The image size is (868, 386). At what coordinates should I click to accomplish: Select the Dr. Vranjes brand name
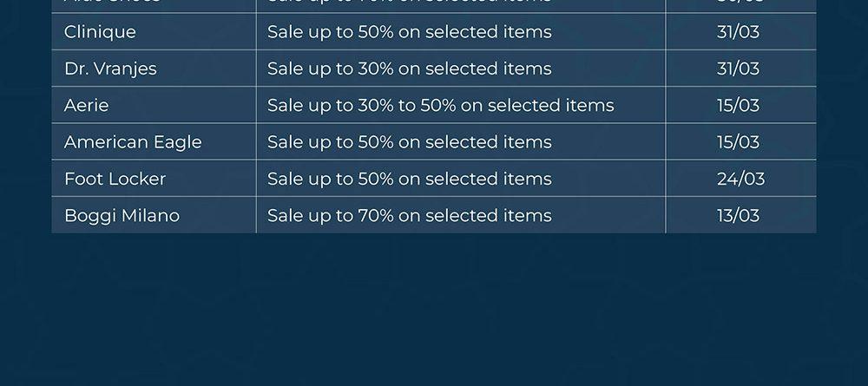[110, 69]
